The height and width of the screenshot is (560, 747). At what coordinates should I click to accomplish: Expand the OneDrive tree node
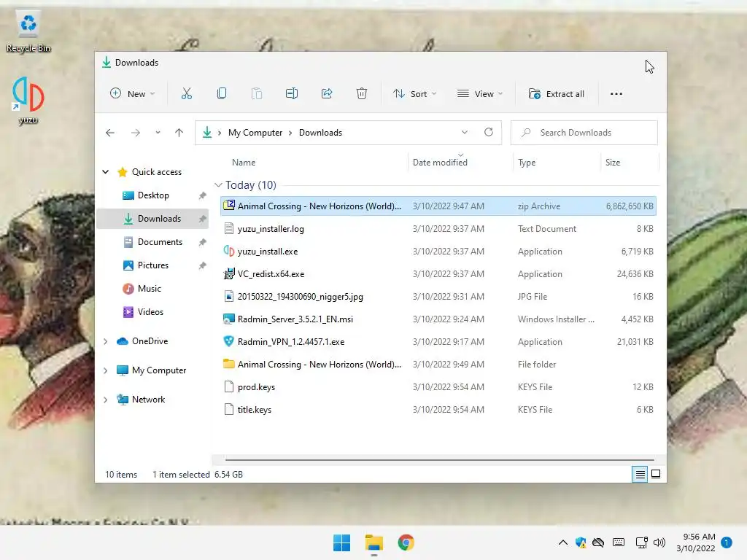pyautogui.click(x=106, y=341)
